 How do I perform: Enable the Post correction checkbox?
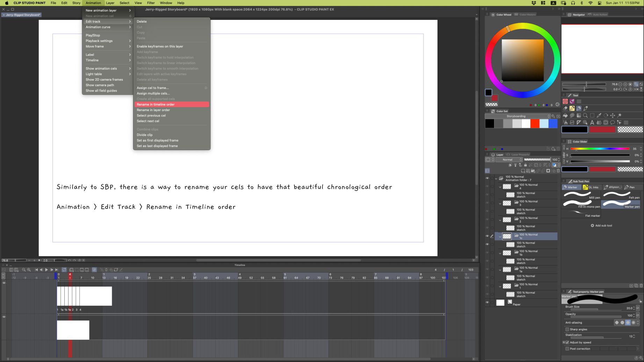[x=567, y=349]
